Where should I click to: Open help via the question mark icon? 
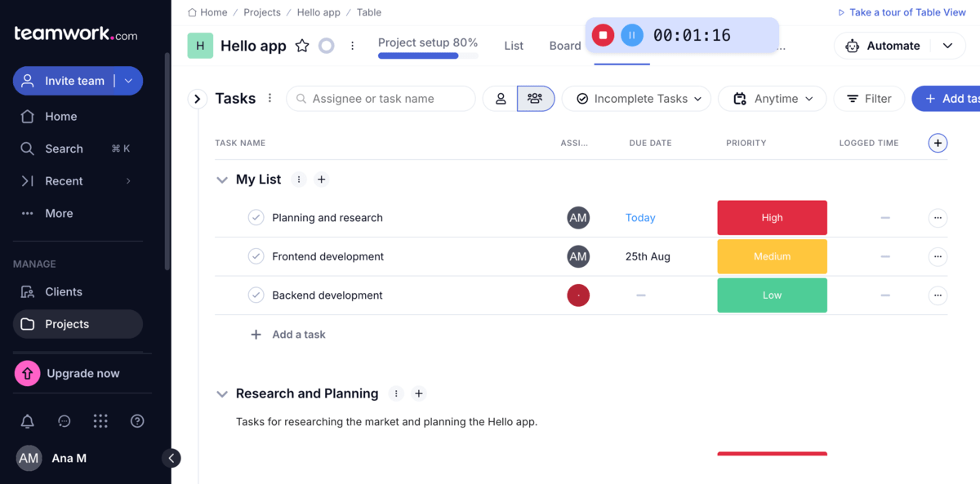click(x=137, y=421)
